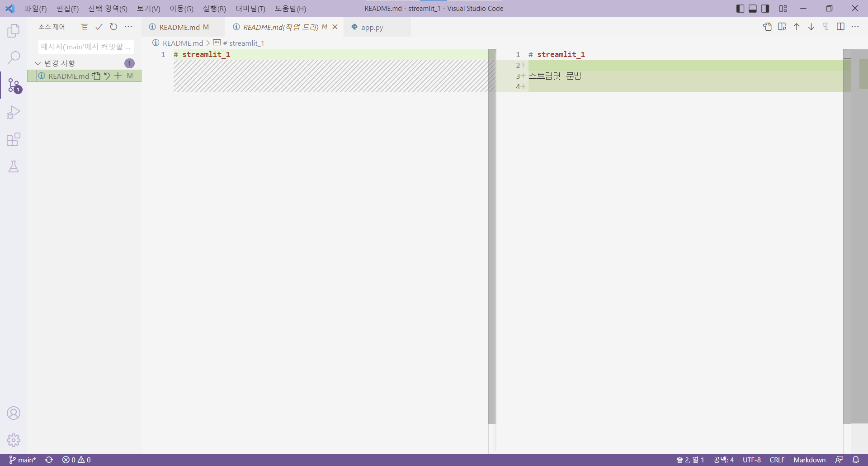Viewport: 868px width, 466px height.
Task: Discard changes on README.md row
Action: pos(107,76)
